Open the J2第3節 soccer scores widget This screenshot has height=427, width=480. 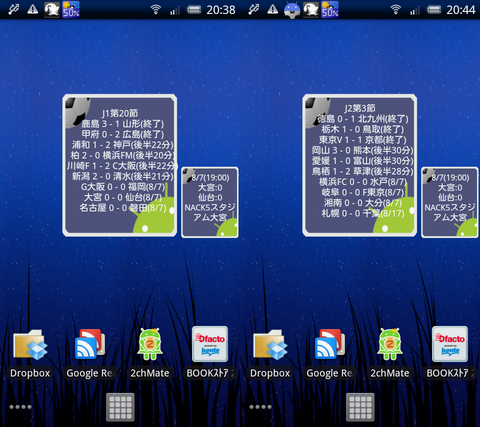360,165
